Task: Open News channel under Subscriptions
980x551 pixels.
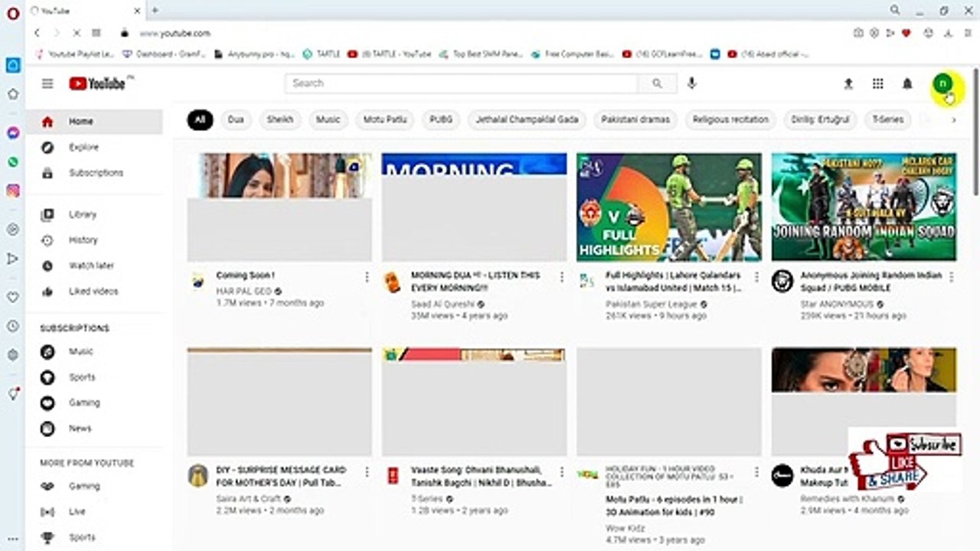Action: (94, 429)
